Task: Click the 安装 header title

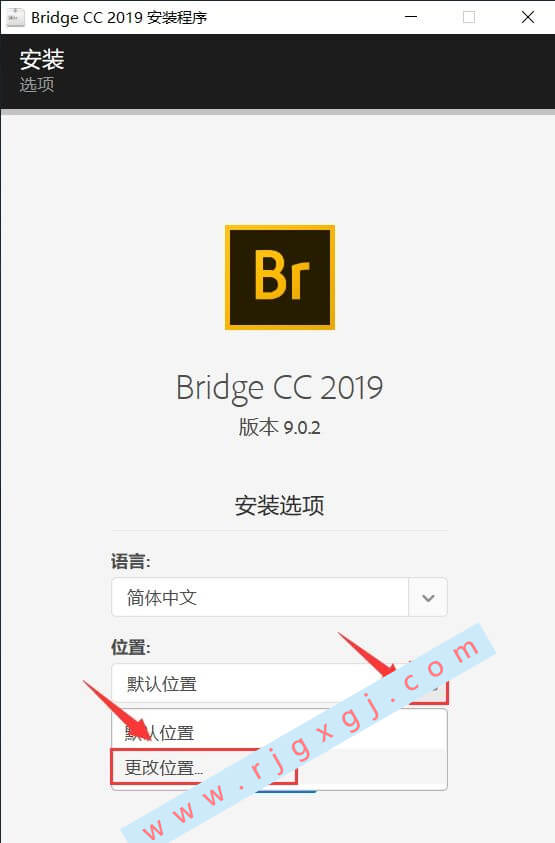Action: click(x=42, y=59)
